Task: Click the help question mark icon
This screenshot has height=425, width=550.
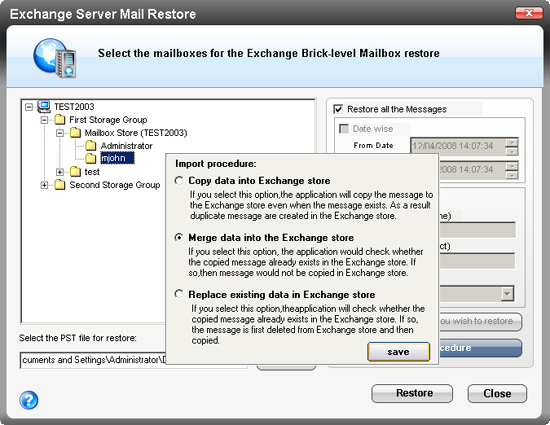Action: [29, 400]
